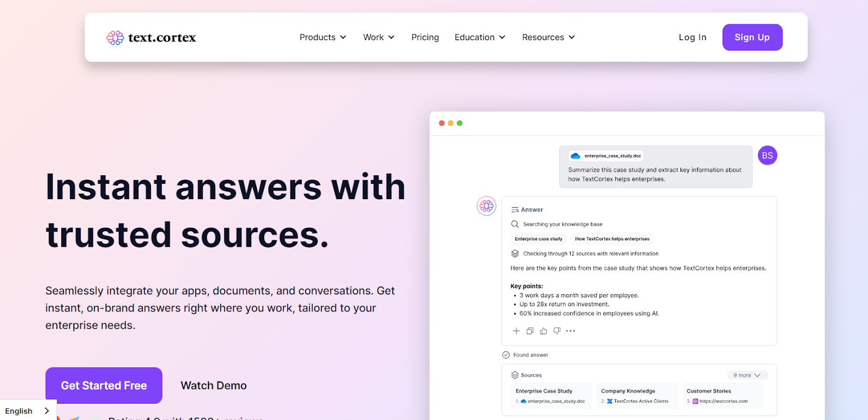Expand the Work dropdown menu
Image resolution: width=868 pixels, height=420 pixels.
point(379,37)
